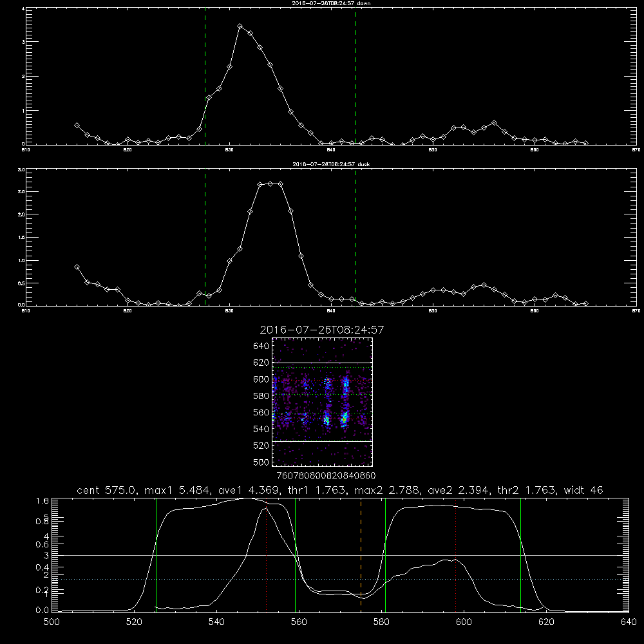The height and width of the screenshot is (644, 644).
Task: Click the 'widt 46' value
Action: pos(583,490)
